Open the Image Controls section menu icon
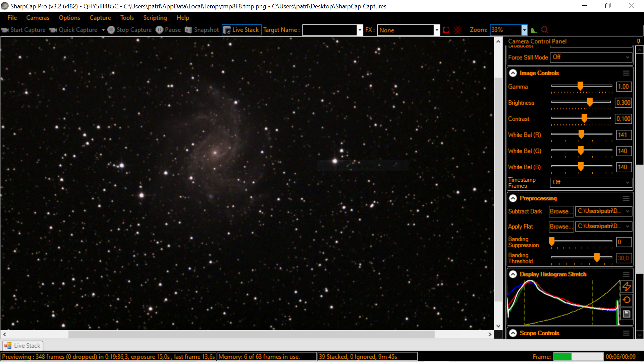This screenshot has width=644, height=362. (x=626, y=73)
